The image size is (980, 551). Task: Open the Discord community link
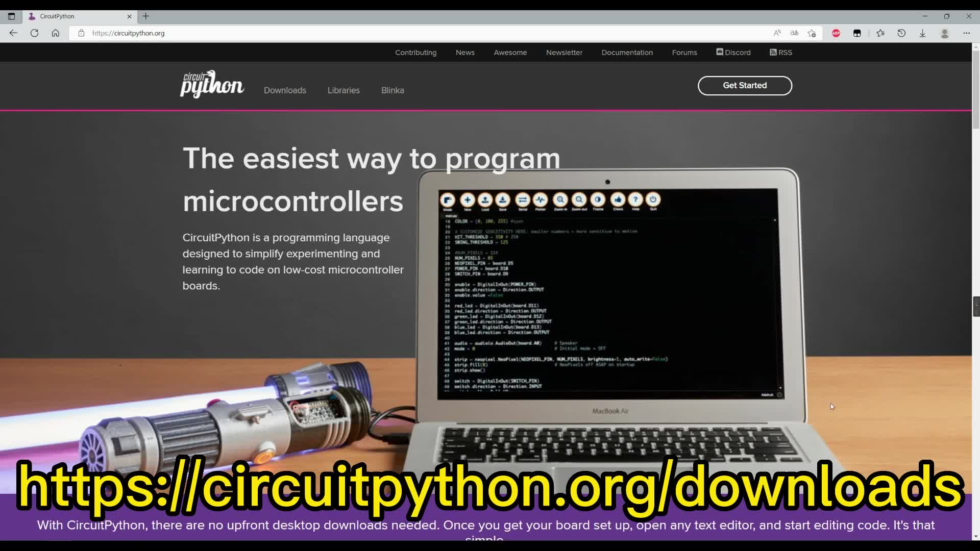pyautogui.click(x=733, y=53)
